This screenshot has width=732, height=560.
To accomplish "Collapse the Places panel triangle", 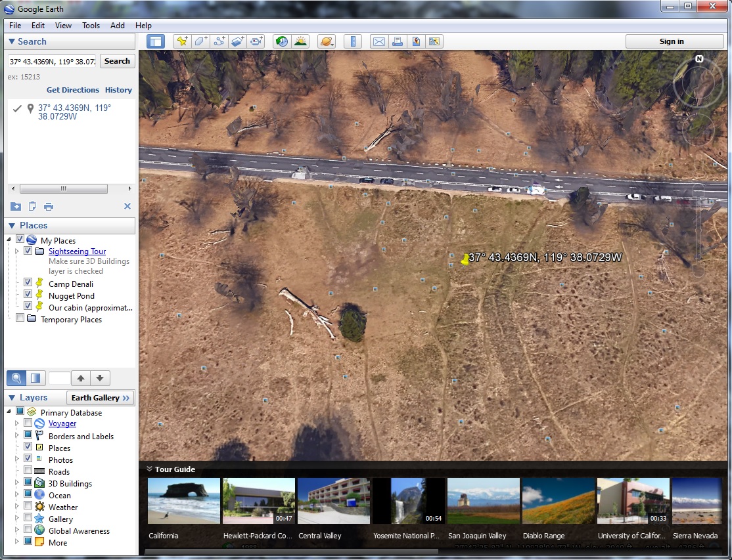I will click(12, 226).
